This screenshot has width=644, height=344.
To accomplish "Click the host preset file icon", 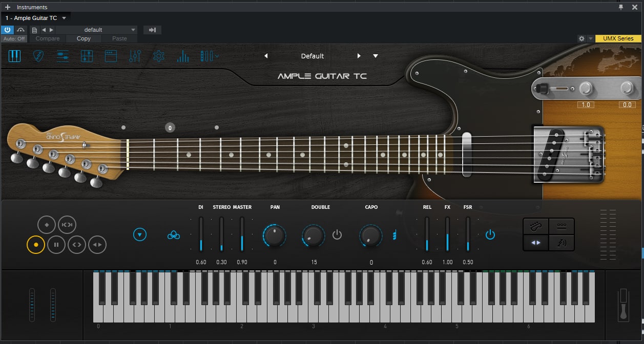I will (x=34, y=30).
